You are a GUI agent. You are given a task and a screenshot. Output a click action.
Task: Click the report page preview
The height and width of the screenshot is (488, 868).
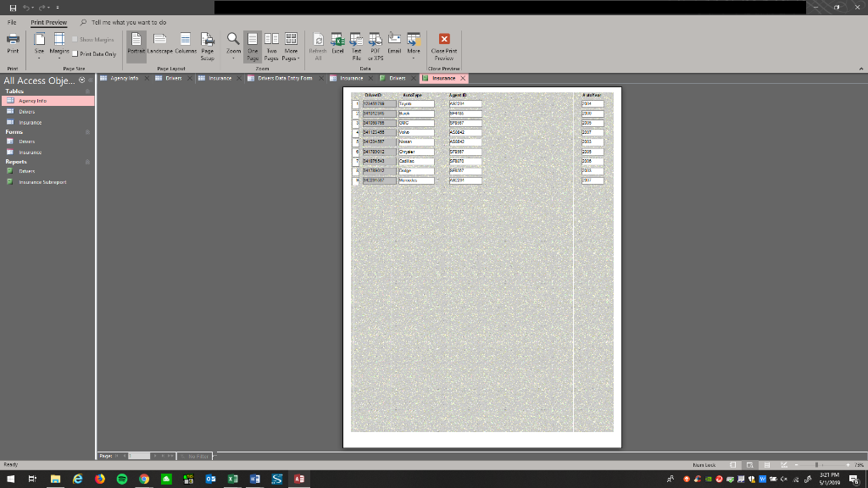[x=482, y=267]
